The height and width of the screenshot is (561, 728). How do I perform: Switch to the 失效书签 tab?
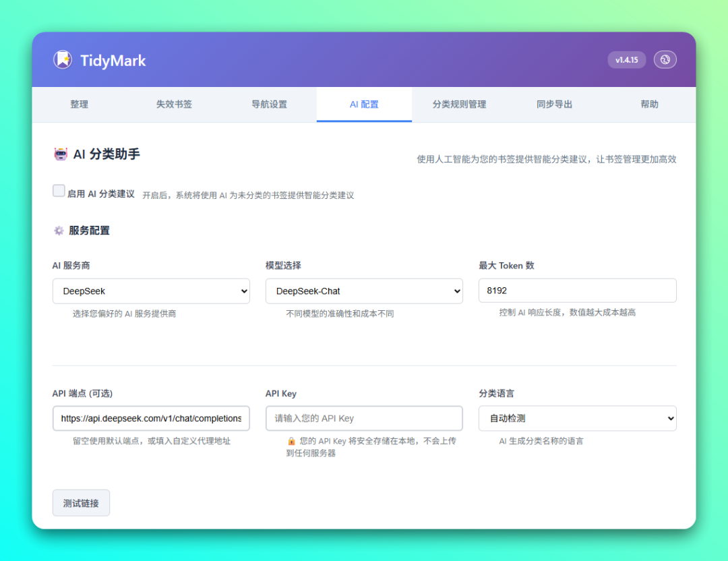(x=174, y=105)
